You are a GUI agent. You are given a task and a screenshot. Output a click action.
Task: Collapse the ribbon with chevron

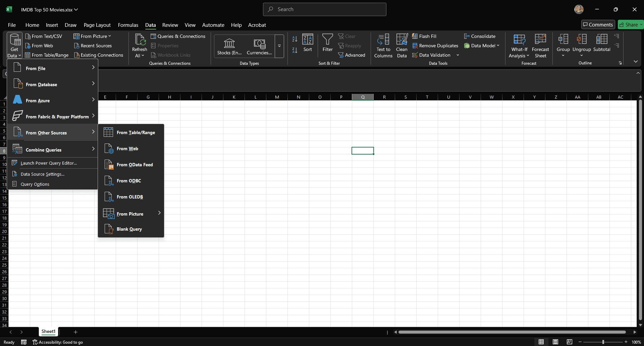636,61
